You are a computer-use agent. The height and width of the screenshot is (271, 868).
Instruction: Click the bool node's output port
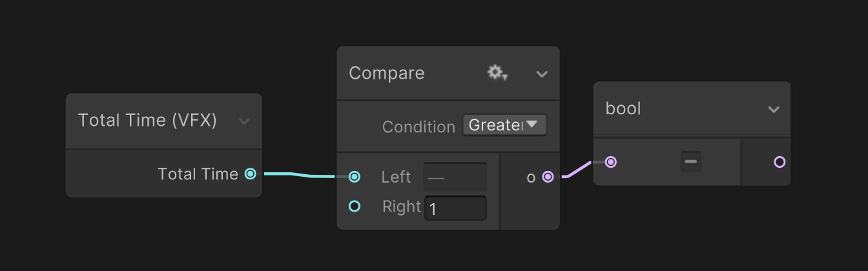[780, 162]
